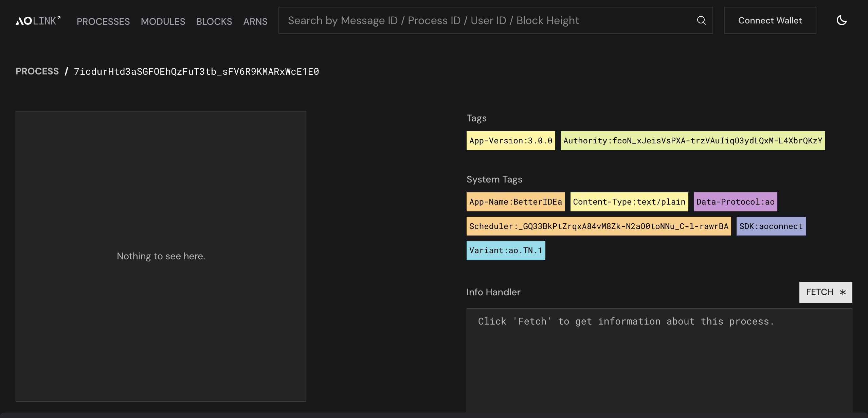
Task: Click Content-Type:text/plain tag
Action: tap(629, 202)
